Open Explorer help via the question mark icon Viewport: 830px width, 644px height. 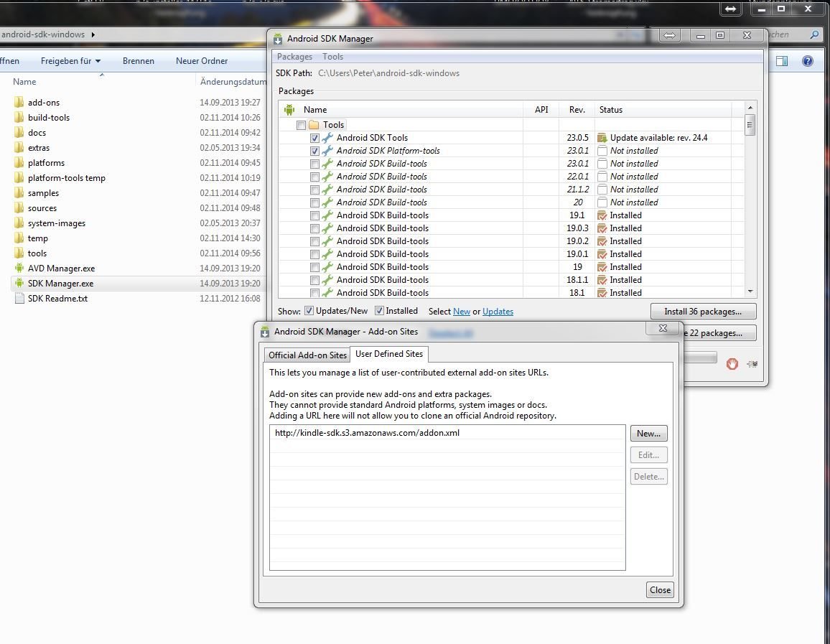(x=807, y=61)
